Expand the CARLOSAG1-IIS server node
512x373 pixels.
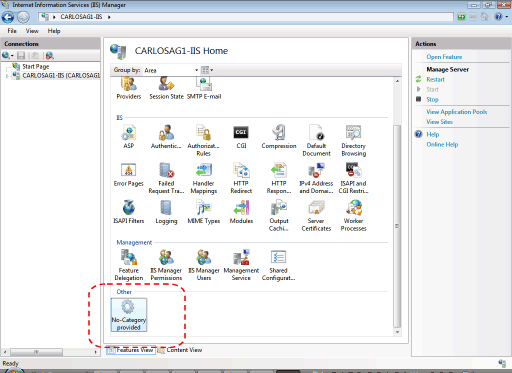click(x=7, y=76)
